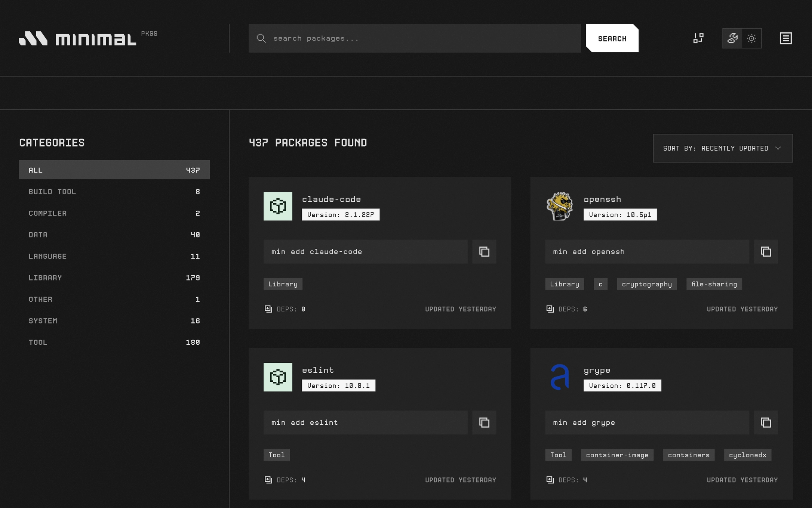Screen dimensions: 812x508
Task: Click the containers tag
Action: [689, 455]
